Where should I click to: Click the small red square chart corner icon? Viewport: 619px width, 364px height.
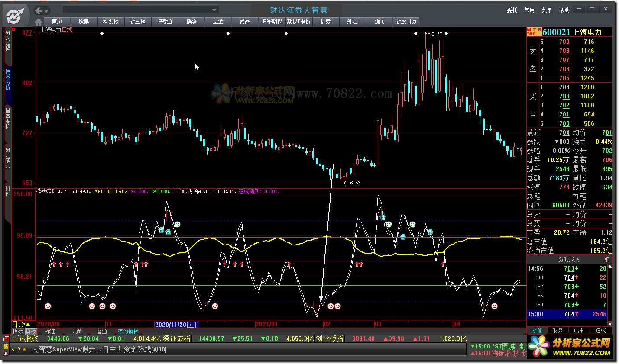14,29
